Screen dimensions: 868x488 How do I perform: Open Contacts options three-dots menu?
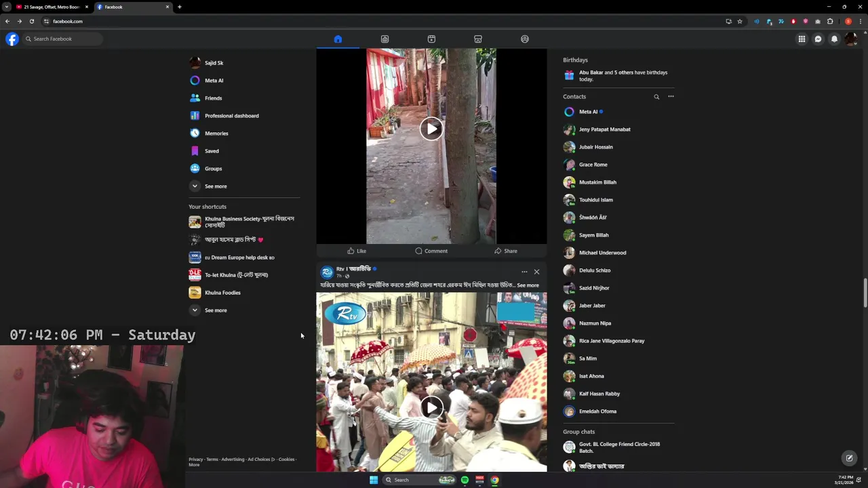click(671, 96)
